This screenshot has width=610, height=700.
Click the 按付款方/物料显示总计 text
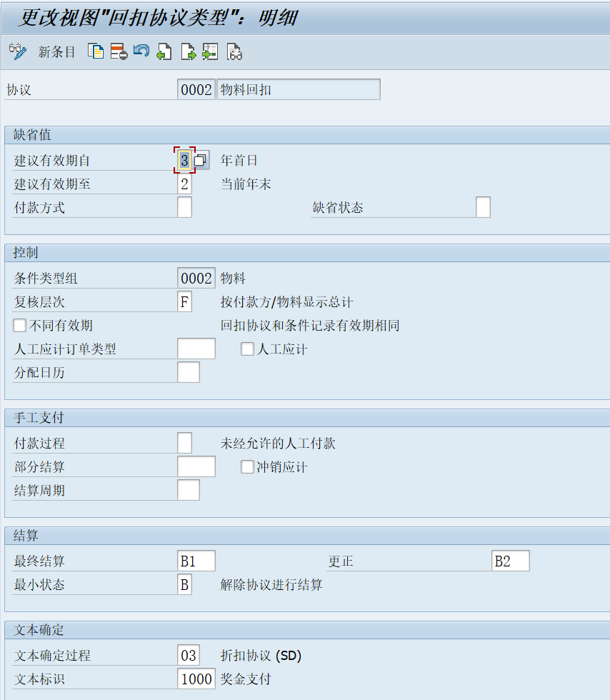point(286,302)
